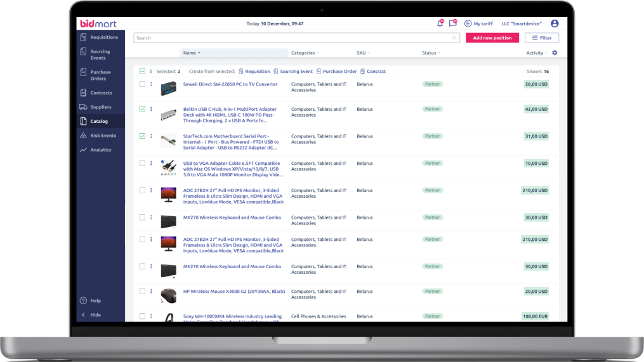Image resolution: width=644 pixels, height=362 pixels.
Task: Check the USB to VGA Adapter checkbox
Action: click(x=142, y=164)
